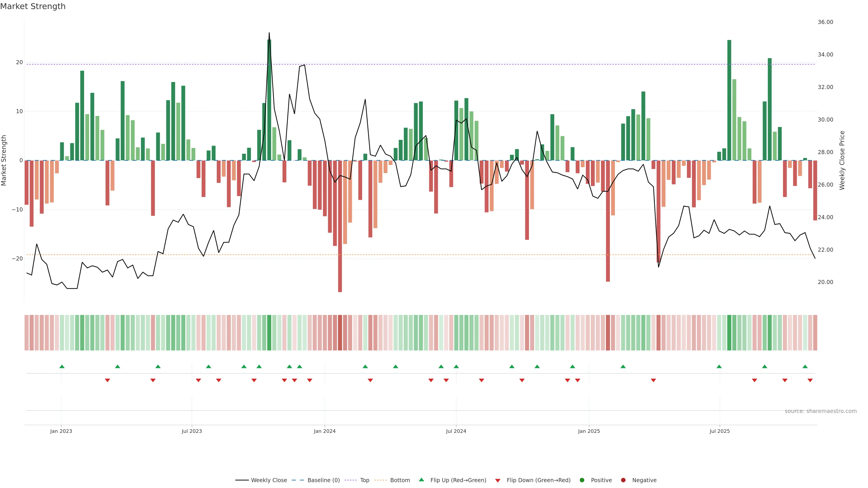Click the last red flip-down marker on the right
868x488 pixels.
click(810, 380)
